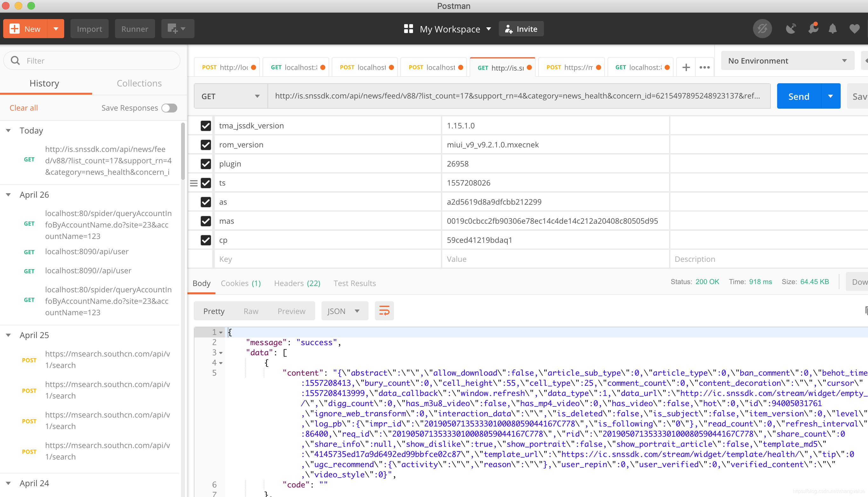Open the Headers (22) response tab
868x497 pixels.
(x=297, y=283)
